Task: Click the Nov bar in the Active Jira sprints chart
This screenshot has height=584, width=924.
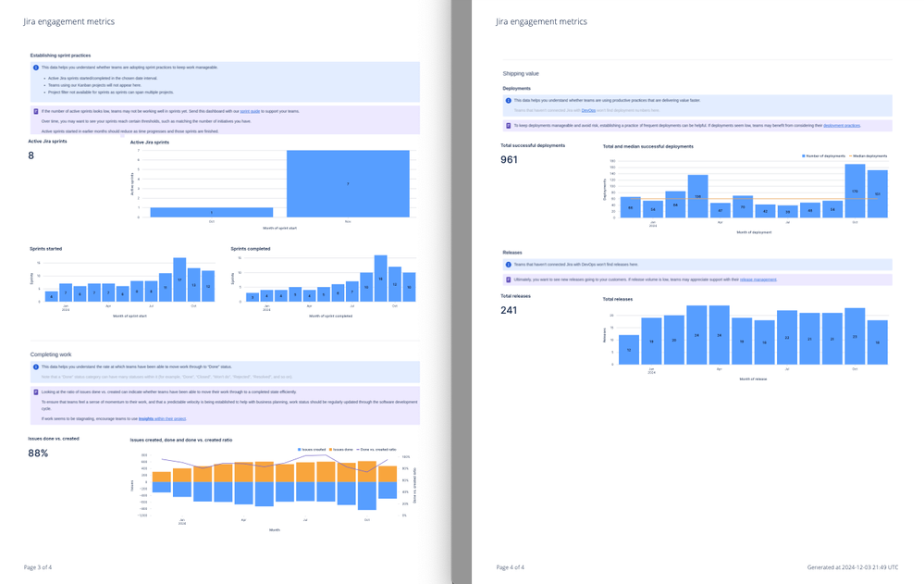Action: click(348, 183)
